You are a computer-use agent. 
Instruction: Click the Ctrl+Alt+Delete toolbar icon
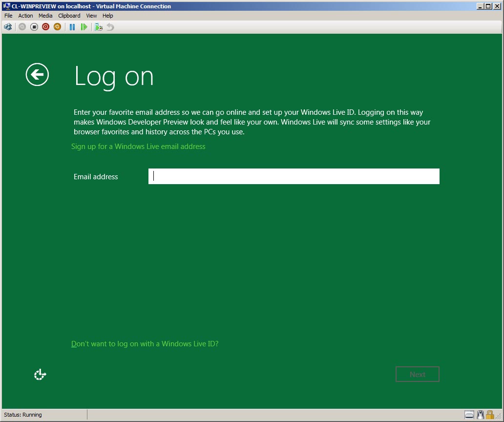[x=8, y=27]
